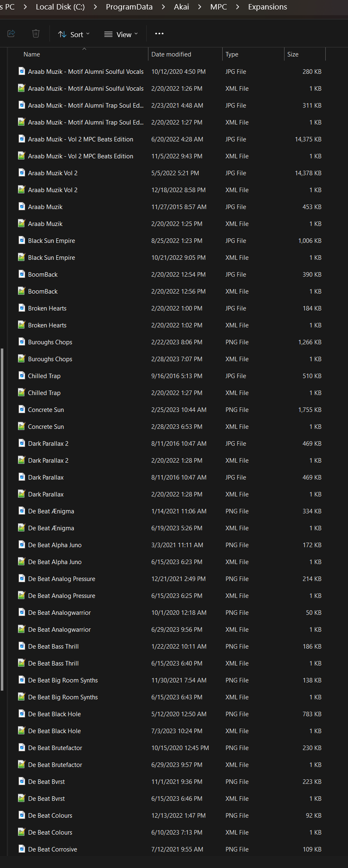
Task: Select the Buroughs Chops XML file icon
Action: (22, 359)
